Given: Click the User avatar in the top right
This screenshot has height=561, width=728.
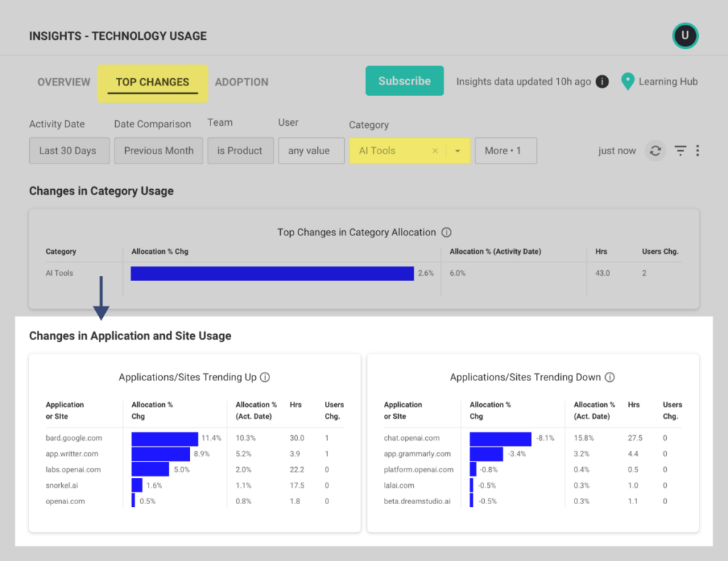Looking at the screenshot, I should tap(685, 35).
